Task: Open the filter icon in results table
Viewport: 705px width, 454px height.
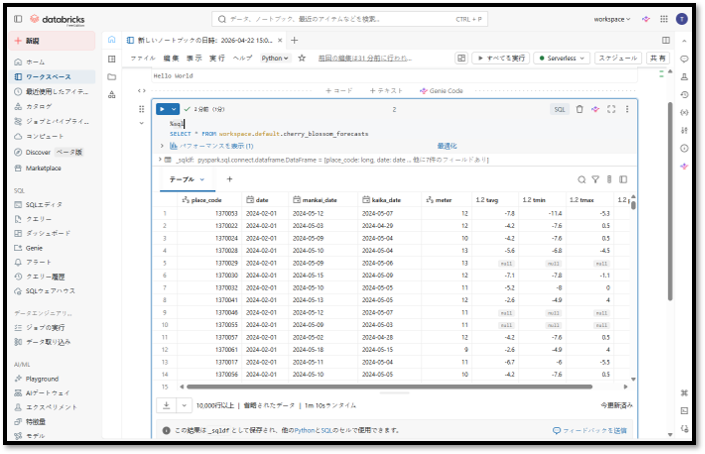Action: coord(595,179)
